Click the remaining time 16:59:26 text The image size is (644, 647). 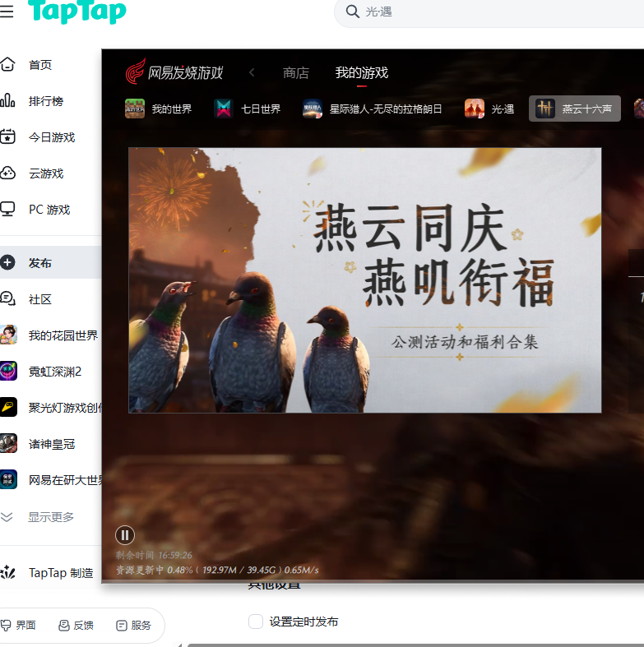(x=154, y=556)
